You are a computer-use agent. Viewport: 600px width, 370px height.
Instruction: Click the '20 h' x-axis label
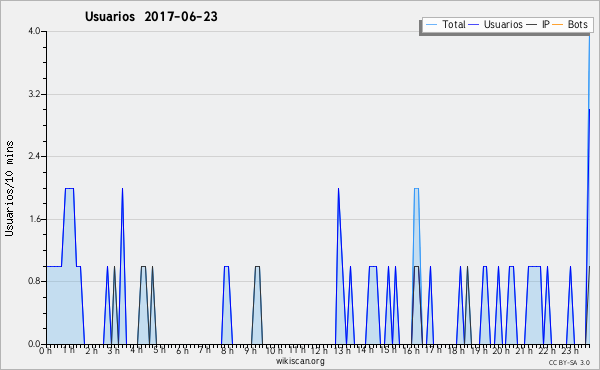pos(501,350)
